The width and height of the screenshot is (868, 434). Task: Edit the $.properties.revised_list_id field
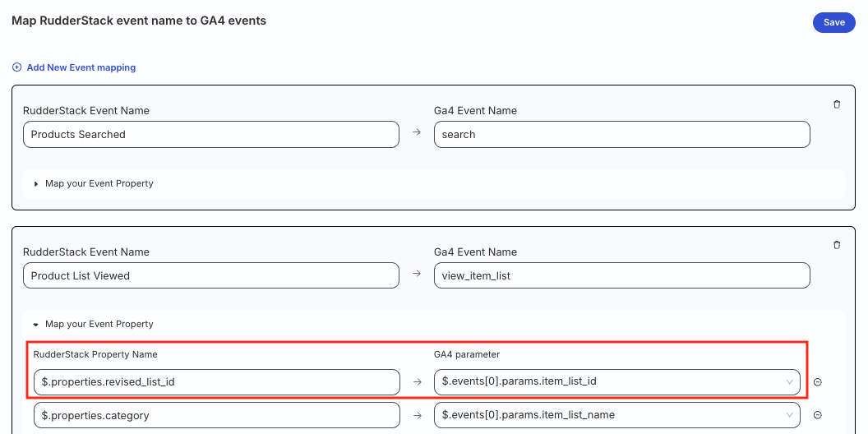216,382
